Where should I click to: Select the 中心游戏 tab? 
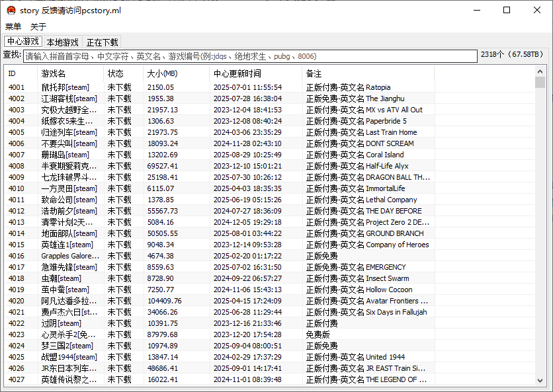pyautogui.click(x=22, y=41)
